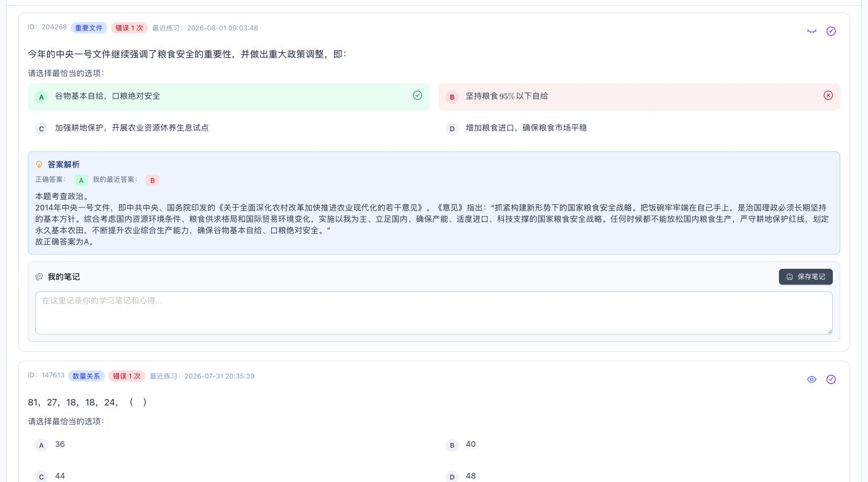Click the 保存笔记 button
This screenshot has width=868, height=482.
pyautogui.click(x=806, y=277)
